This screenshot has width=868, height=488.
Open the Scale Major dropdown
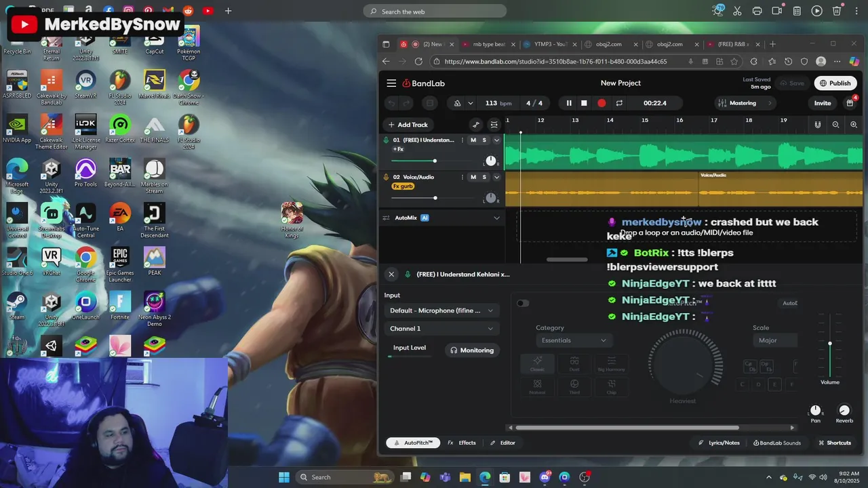pos(775,340)
